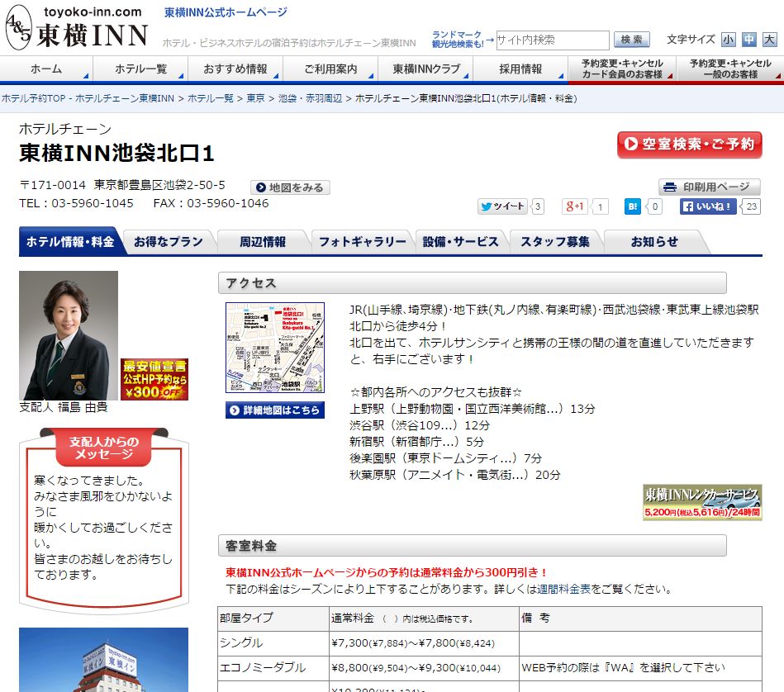Click the サイト内検索 search field

tap(553, 40)
